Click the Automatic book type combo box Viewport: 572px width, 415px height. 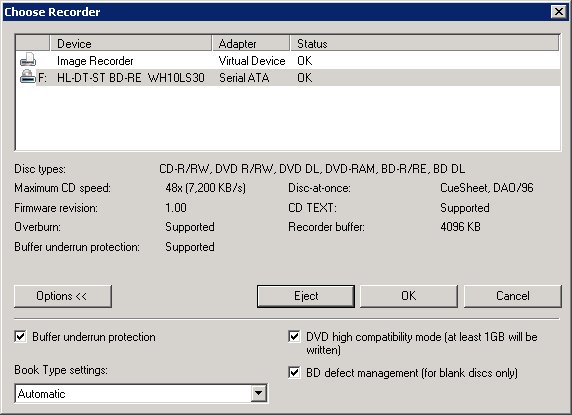141,393
